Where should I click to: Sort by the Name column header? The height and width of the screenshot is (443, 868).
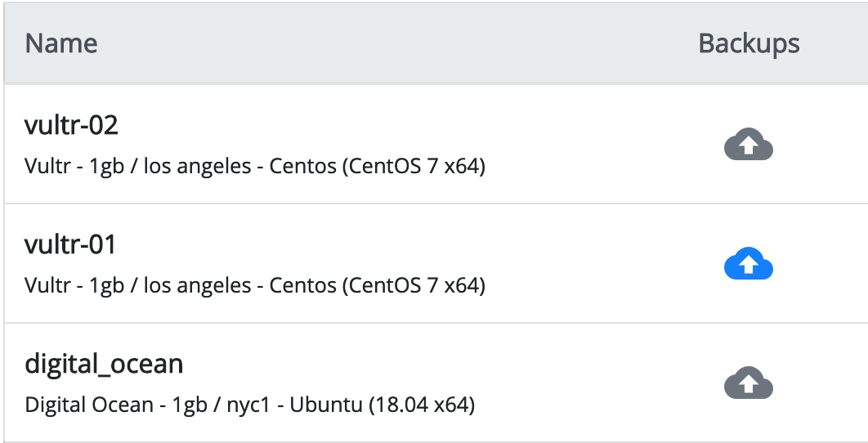click(x=61, y=43)
